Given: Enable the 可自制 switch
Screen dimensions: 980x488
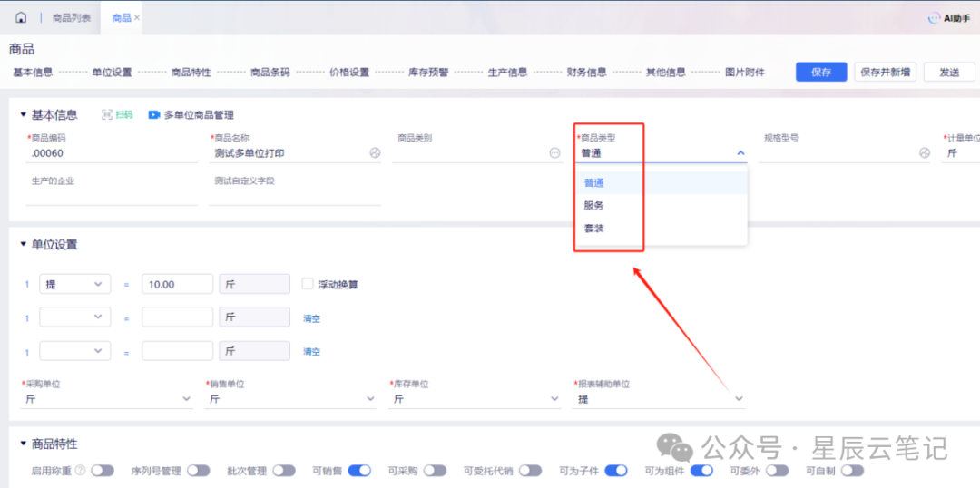Looking at the screenshot, I should tap(852, 471).
